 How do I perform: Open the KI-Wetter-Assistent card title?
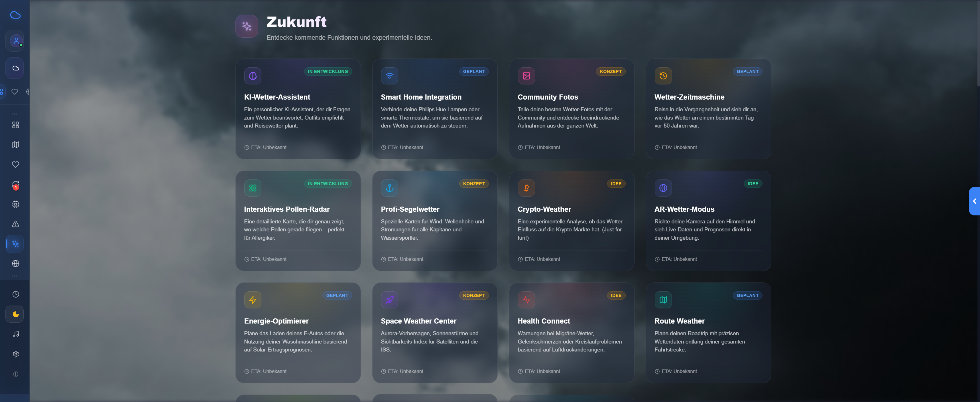[x=277, y=97]
